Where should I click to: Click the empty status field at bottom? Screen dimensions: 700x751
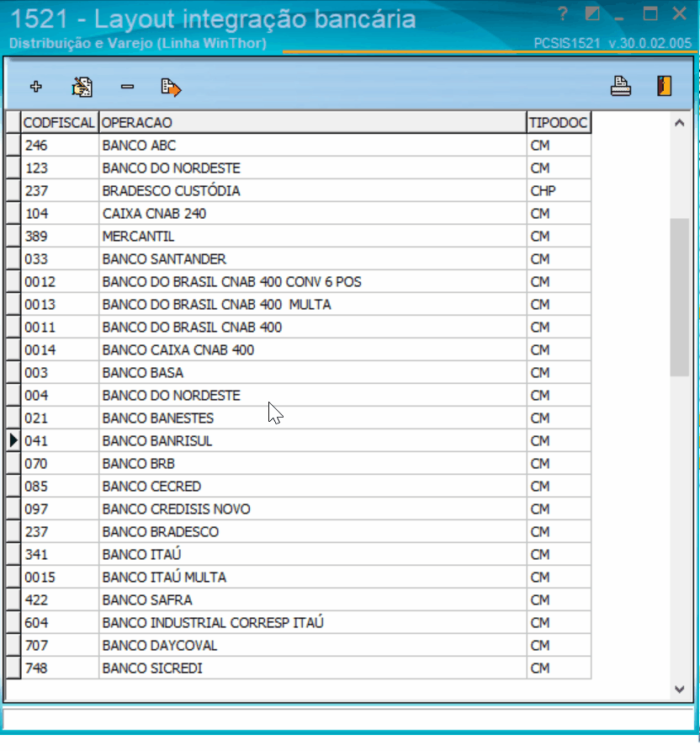(x=347, y=719)
